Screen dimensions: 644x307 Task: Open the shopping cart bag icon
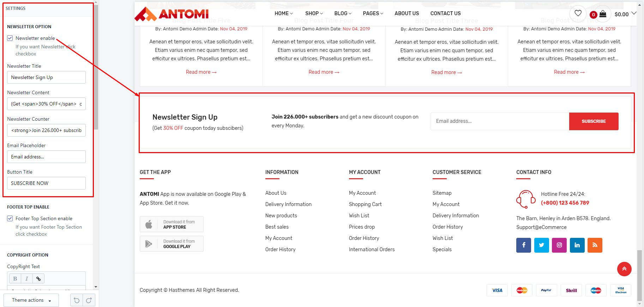(603, 14)
